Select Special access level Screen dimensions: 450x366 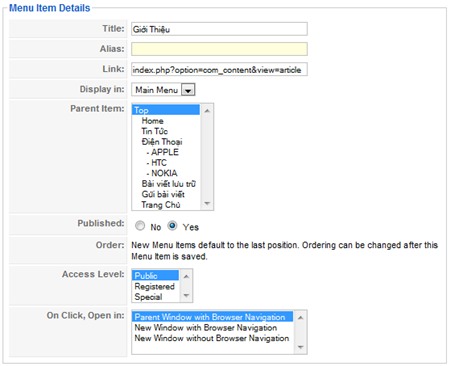(x=156, y=296)
